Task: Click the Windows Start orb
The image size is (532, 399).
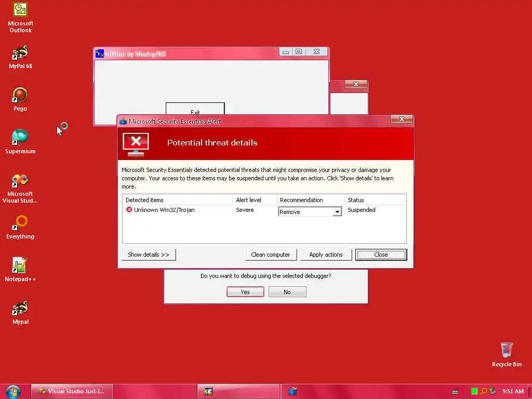Action: pos(13,392)
